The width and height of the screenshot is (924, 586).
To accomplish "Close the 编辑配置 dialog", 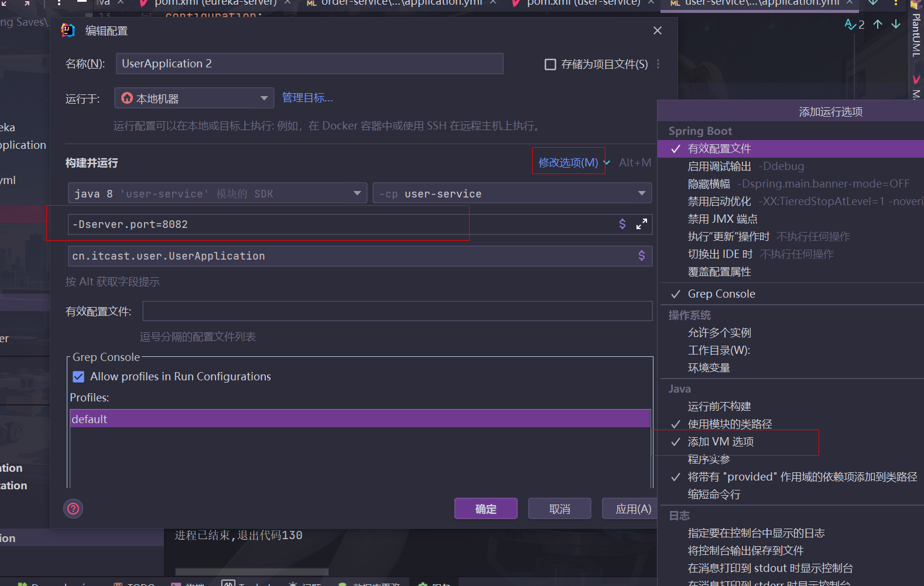I will pos(658,30).
